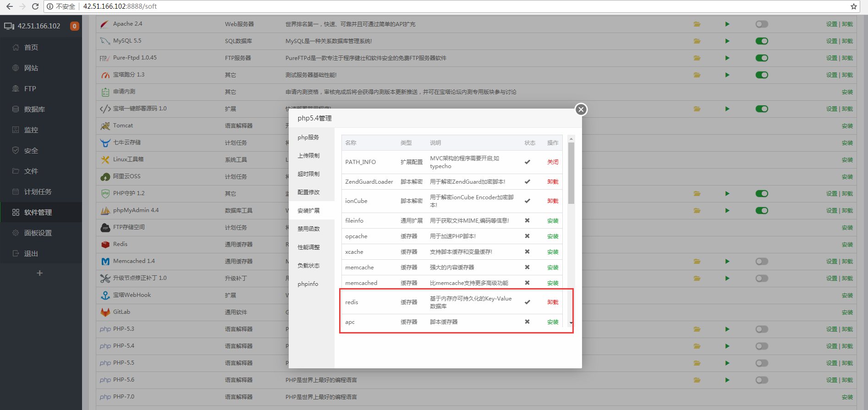Reload the page in browser
Screen dimensions: 868x410
[35, 6]
